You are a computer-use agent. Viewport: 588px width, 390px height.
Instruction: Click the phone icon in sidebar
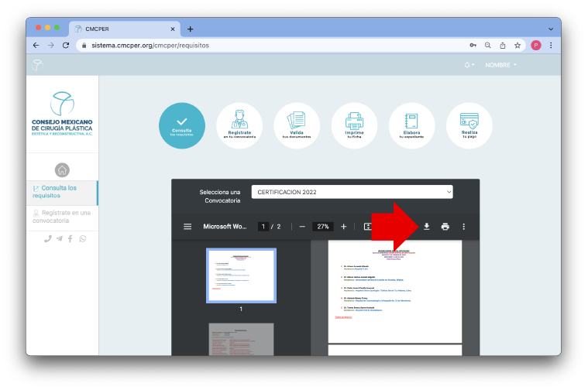[x=47, y=239]
